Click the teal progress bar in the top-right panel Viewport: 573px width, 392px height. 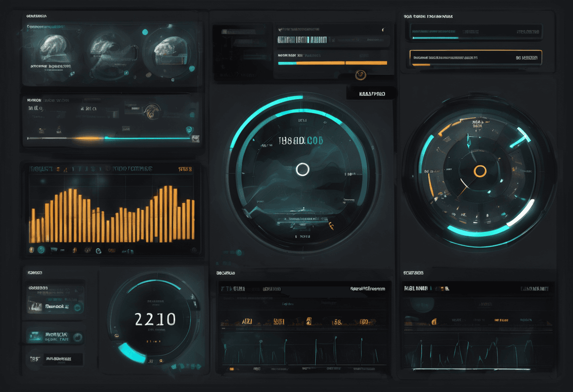[435, 38]
